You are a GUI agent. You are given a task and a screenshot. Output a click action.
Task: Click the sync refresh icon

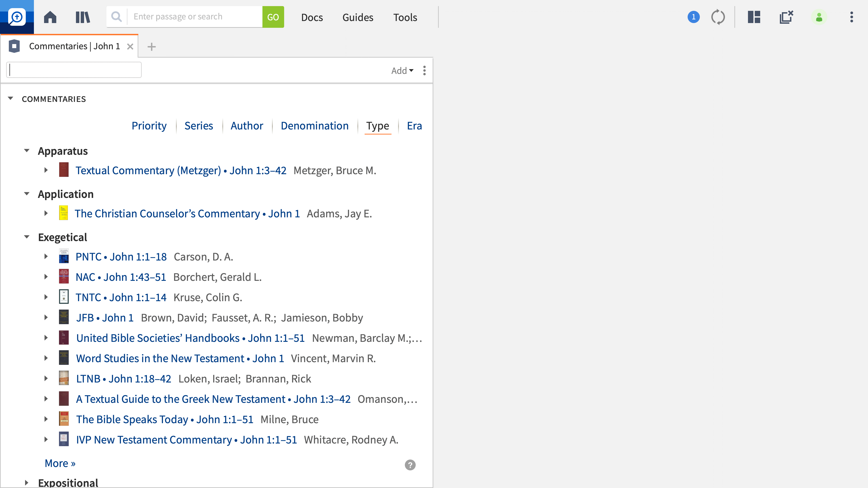coord(718,17)
